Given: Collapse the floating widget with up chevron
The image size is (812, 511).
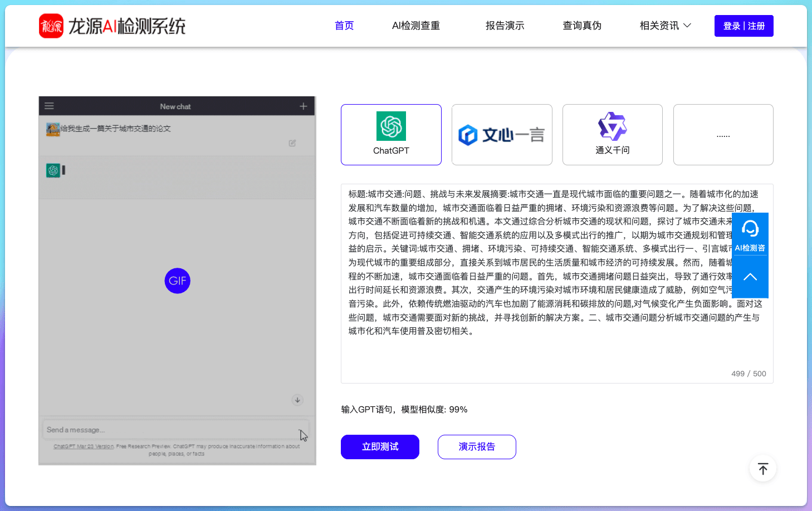Looking at the screenshot, I should (x=750, y=277).
